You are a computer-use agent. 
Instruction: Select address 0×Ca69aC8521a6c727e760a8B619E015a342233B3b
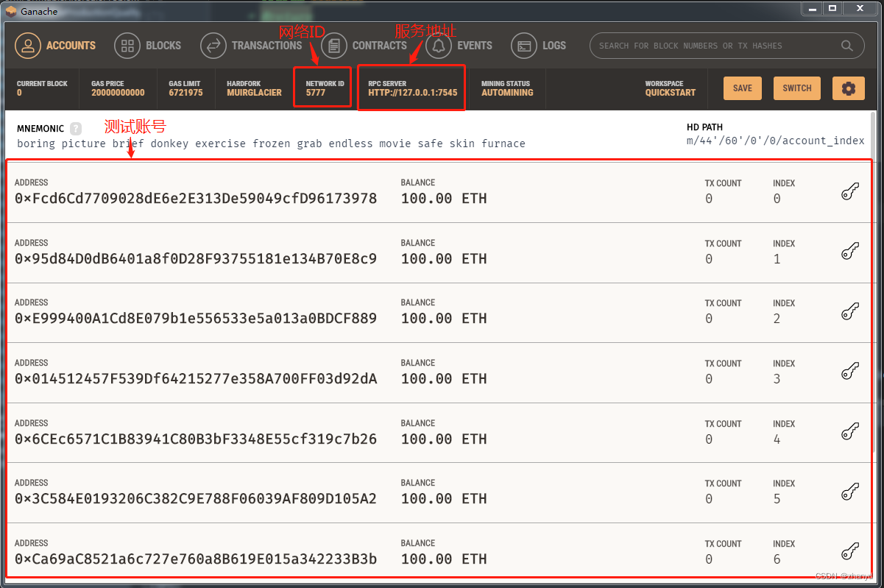(196, 559)
